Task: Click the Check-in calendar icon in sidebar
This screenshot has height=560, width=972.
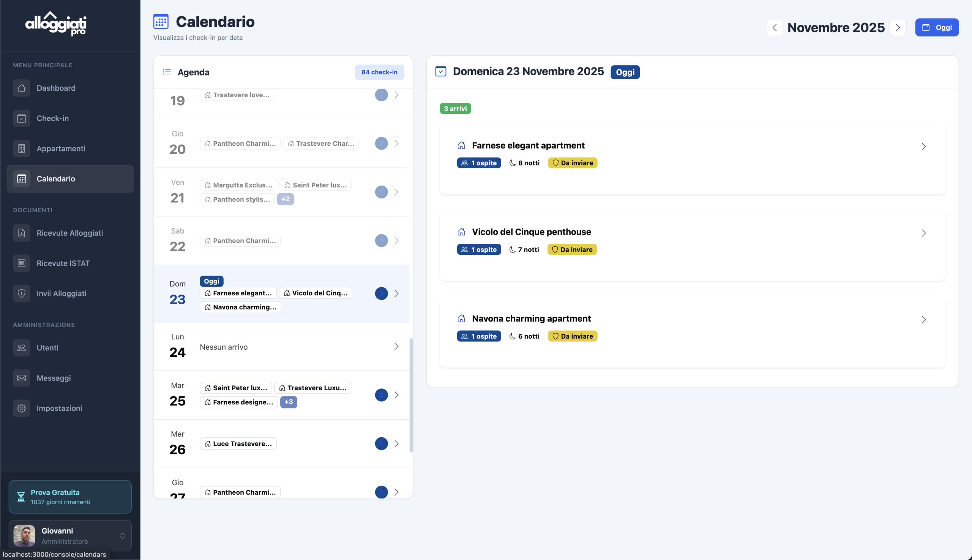Action: coord(22,118)
